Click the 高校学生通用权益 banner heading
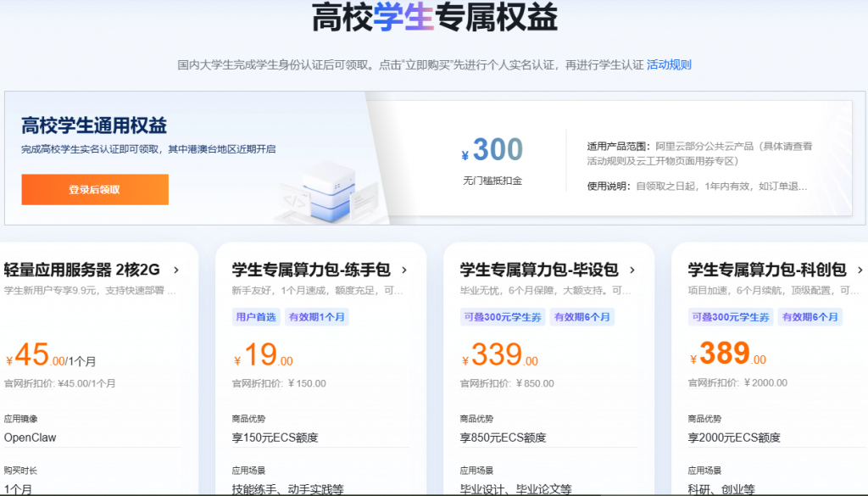 coord(94,126)
